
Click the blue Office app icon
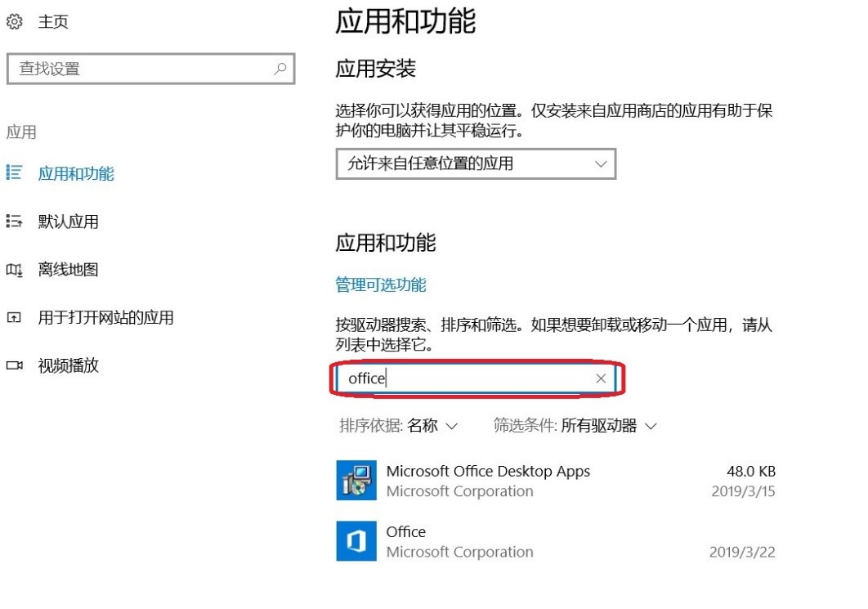tap(356, 541)
